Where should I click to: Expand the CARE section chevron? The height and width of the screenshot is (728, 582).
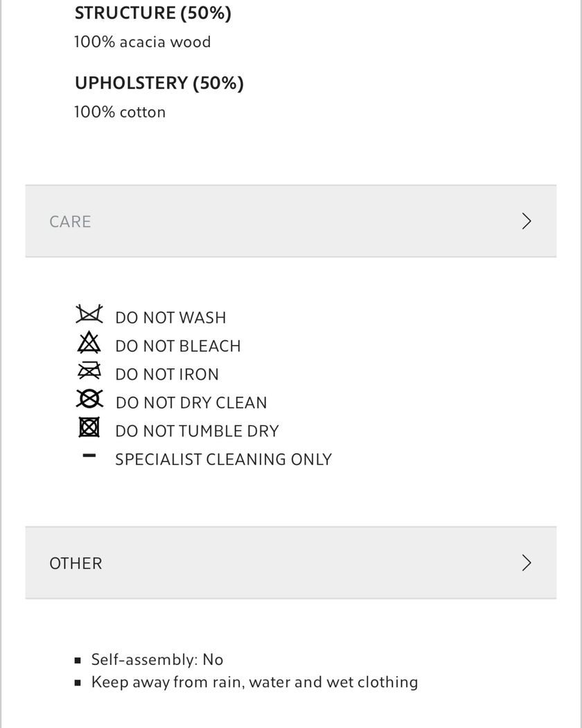pyautogui.click(x=527, y=221)
